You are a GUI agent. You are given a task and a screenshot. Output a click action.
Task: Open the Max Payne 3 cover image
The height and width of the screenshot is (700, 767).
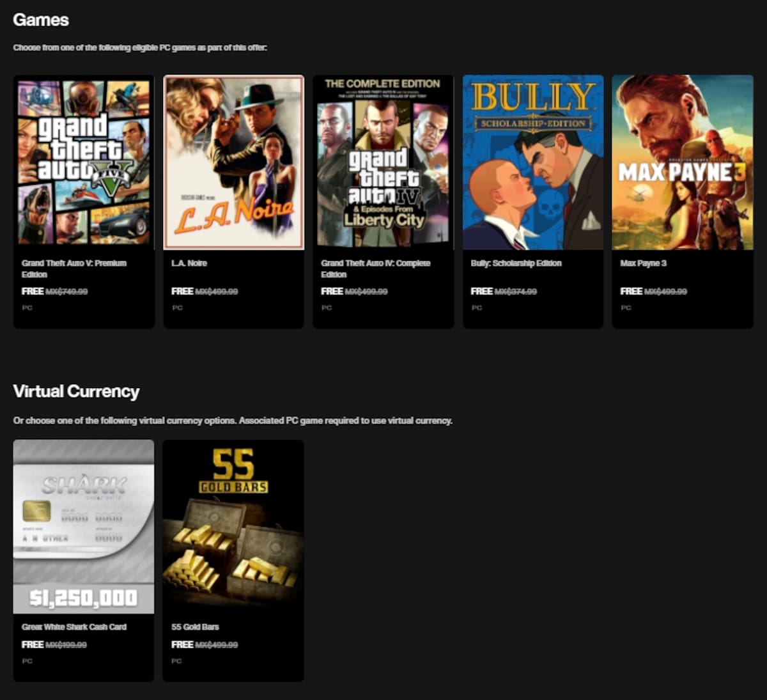[x=683, y=162]
